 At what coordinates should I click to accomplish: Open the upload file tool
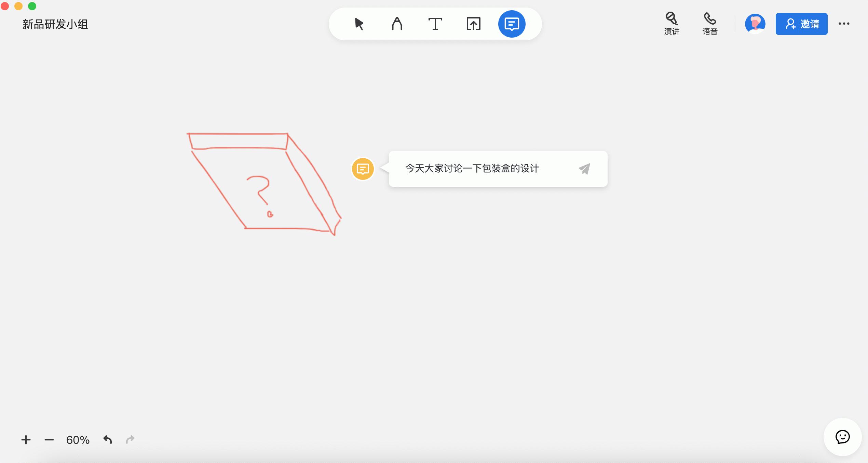473,24
